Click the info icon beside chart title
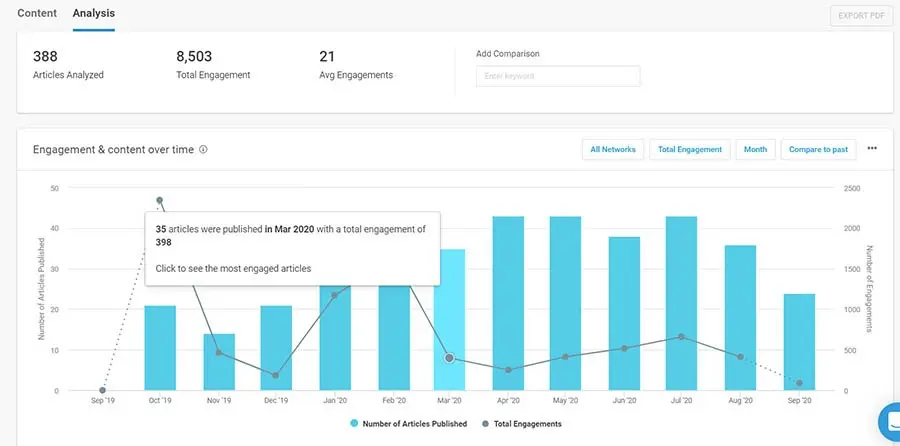900x446 pixels. point(203,150)
